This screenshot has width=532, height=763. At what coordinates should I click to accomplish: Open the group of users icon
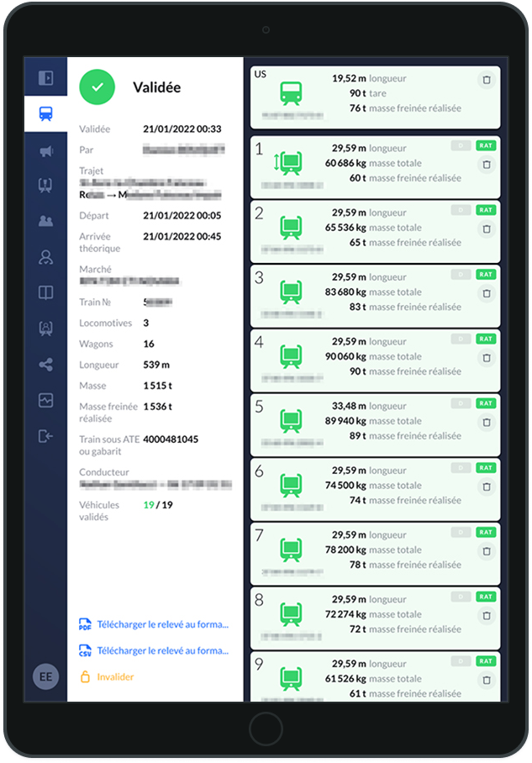(x=45, y=221)
